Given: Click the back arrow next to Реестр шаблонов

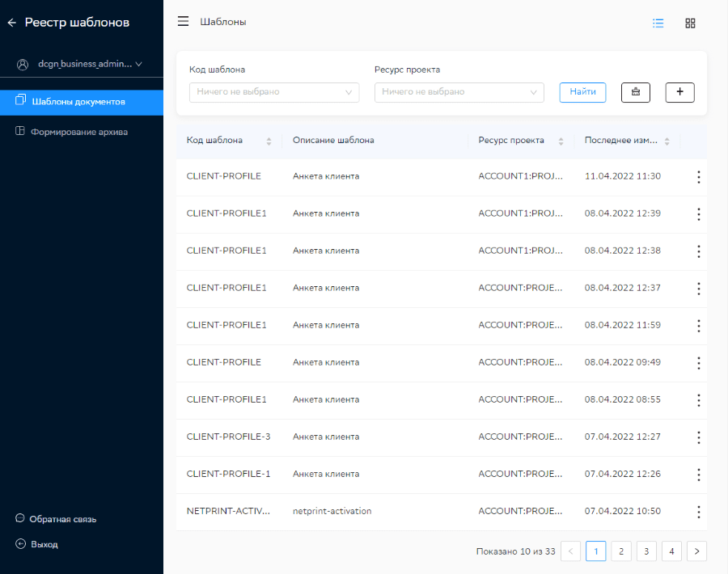Looking at the screenshot, I should [12, 23].
